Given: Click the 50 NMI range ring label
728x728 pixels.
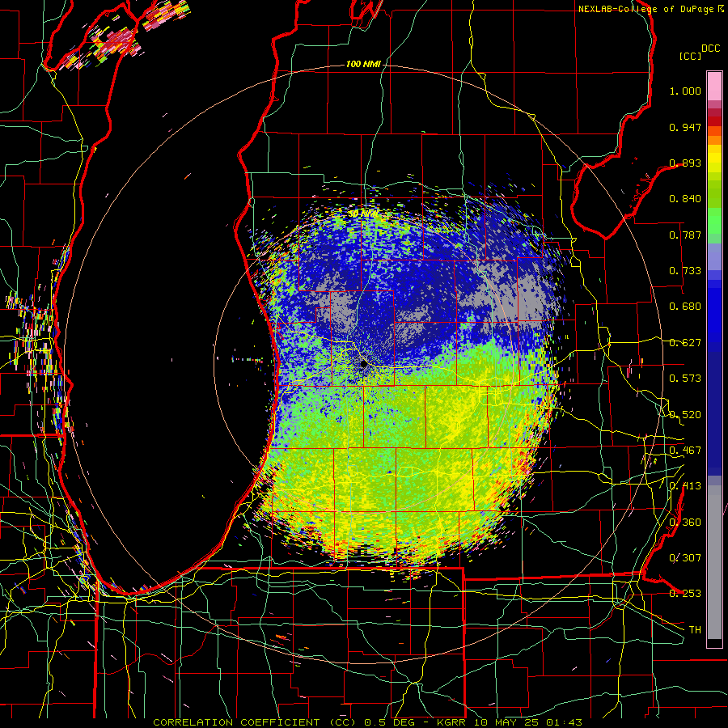Looking at the screenshot, I should [363, 214].
